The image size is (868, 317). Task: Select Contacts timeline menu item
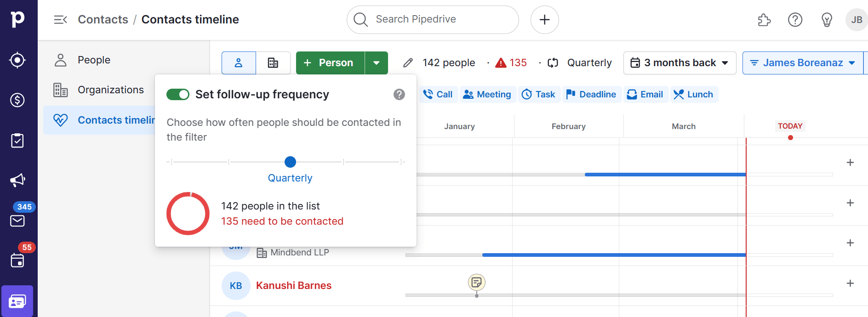pos(100,120)
